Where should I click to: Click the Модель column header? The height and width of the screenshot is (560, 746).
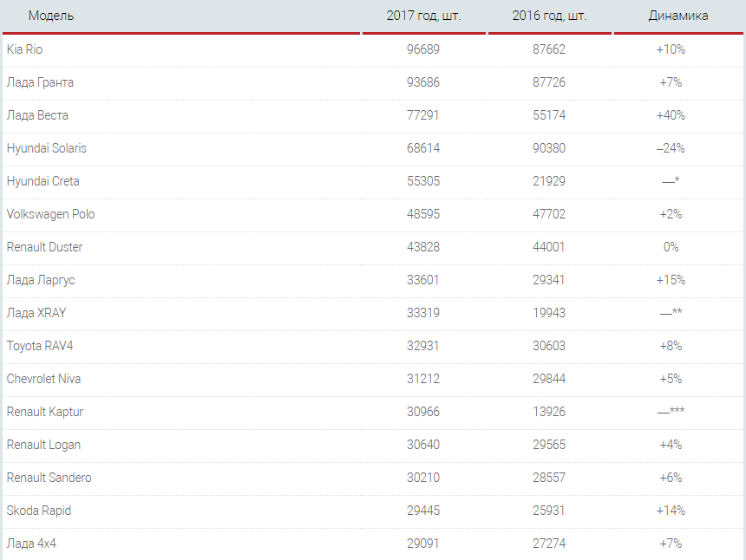(x=51, y=16)
